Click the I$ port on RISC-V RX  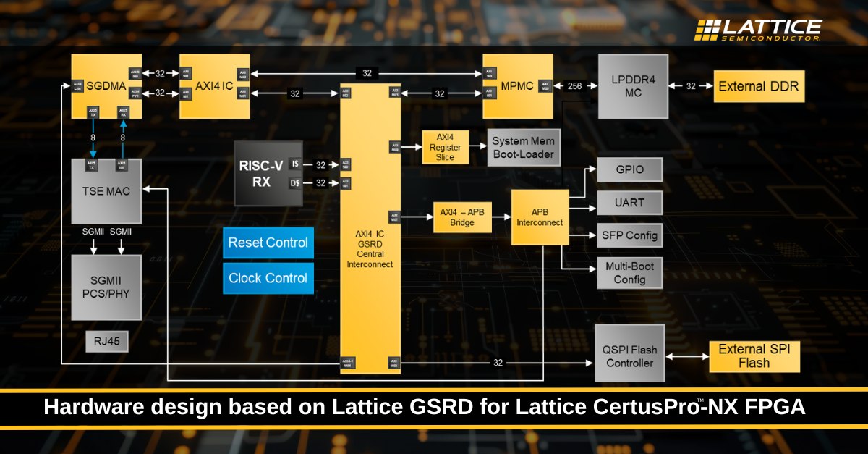coord(295,164)
